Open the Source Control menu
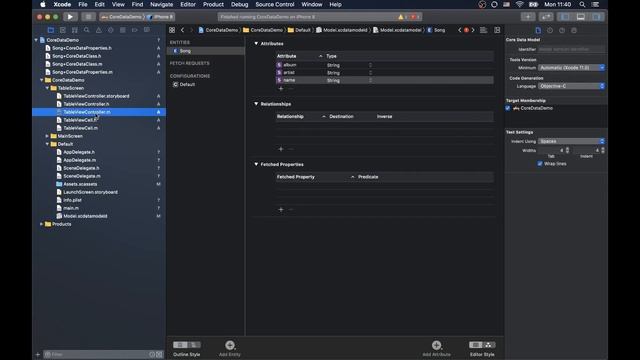Screen dimensions: 640x360 [275, 4]
